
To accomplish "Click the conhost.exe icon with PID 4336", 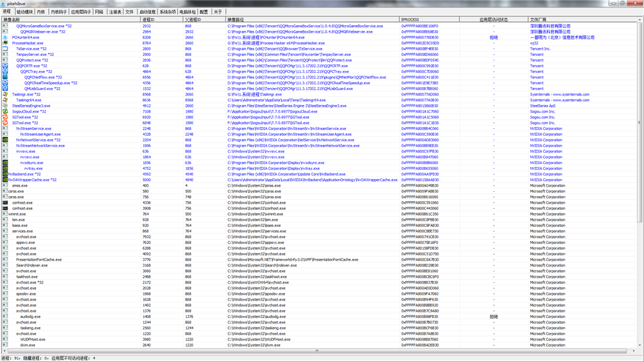I will point(5,203).
